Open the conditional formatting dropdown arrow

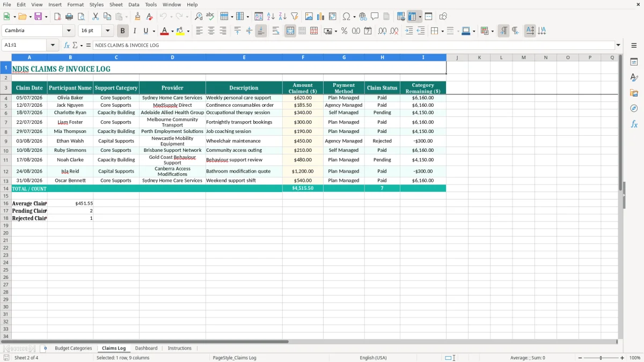[x=492, y=31]
